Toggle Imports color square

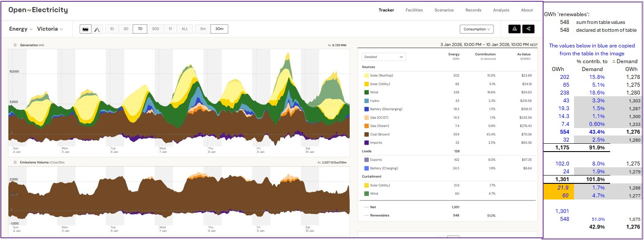coord(366,142)
